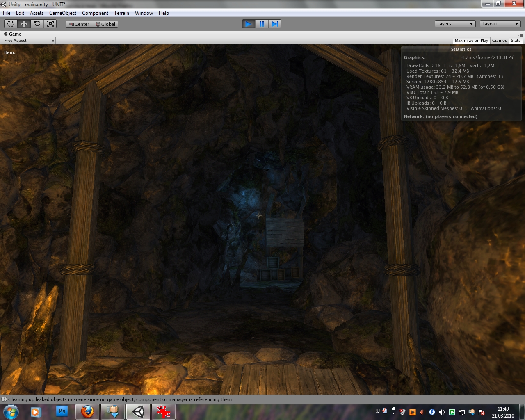Image resolution: width=525 pixels, height=420 pixels.
Task: Toggle Maximize on Play option
Action: point(471,41)
